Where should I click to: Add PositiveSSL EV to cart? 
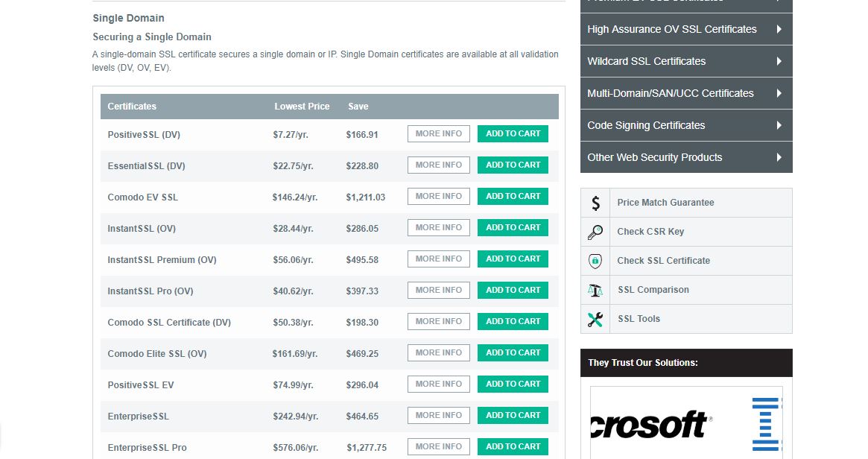click(513, 384)
